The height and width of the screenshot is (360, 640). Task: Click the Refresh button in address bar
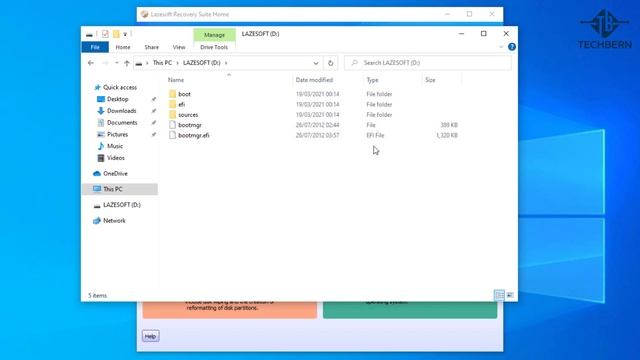click(x=331, y=63)
